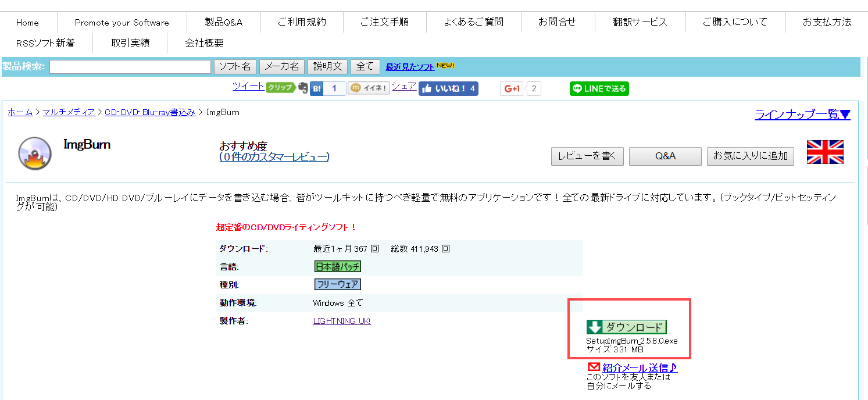Image resolution: width=868 pixels, height=400 pixels.
Task: Follow the マルチメディア breadcrumb link
Action: point(69,112)
